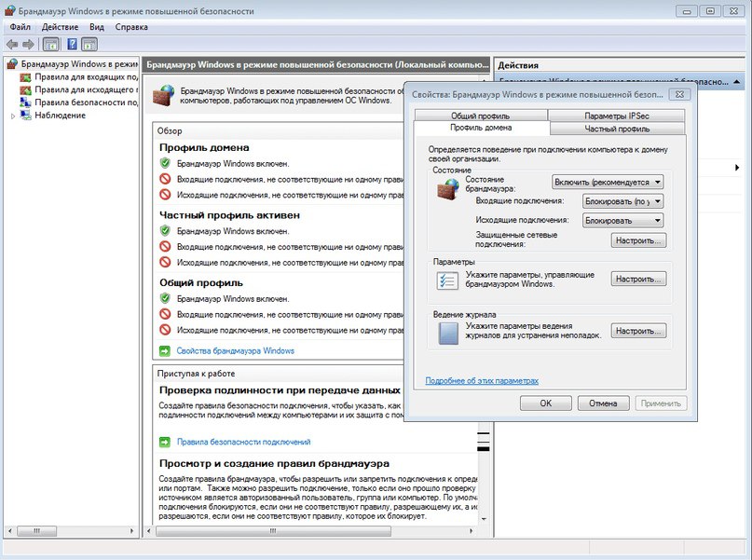Click the connection security rules icon in the tree
The width and height of the screenshot is (752, 560).
click(x=25, y=102)
